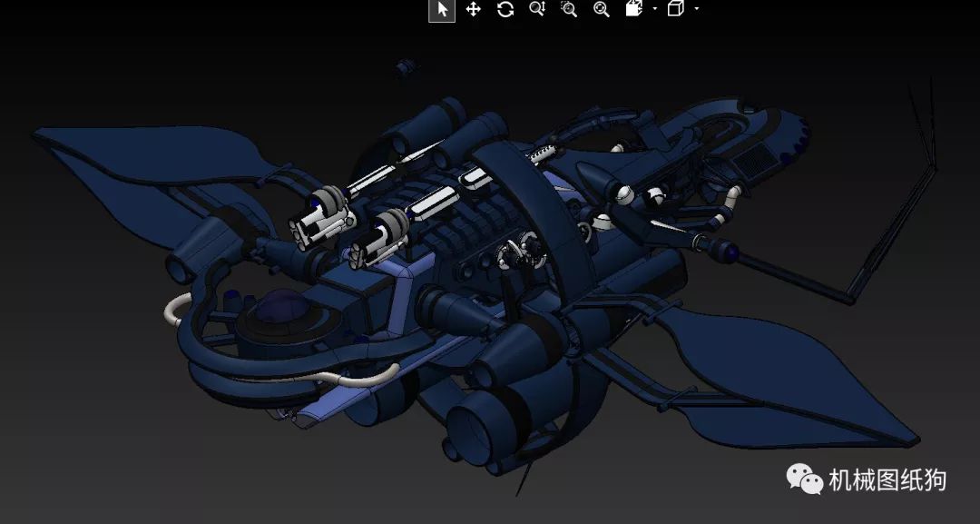Click the zoom to fit tool
This screenshot has height=524, width=980.
click(x=602, y=9)
